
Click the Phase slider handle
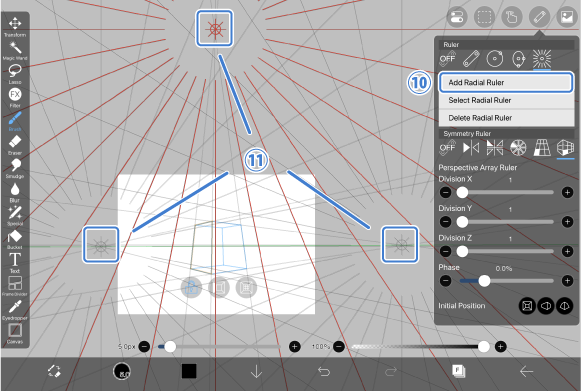click(484, 281)
